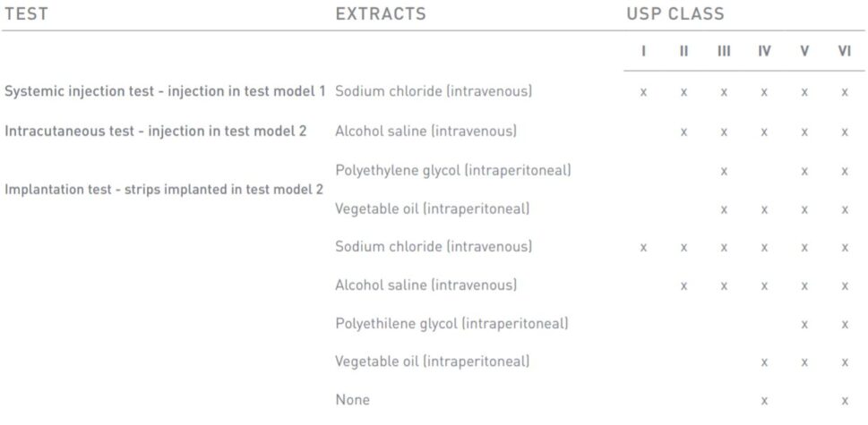Viewport: 868px width, 425px height.
Task: Click the class I column label
Action: (643, 51)
